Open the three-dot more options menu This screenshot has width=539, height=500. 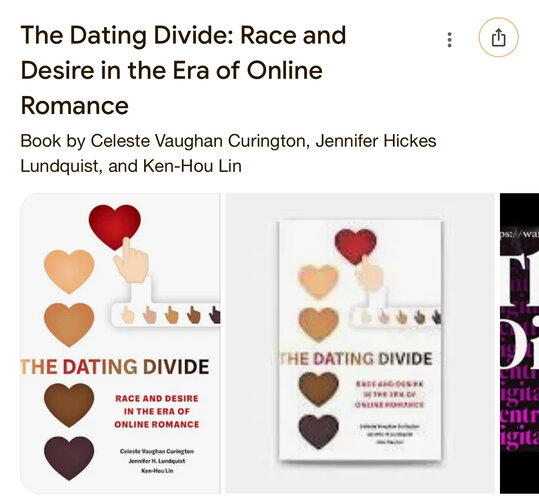449,40
